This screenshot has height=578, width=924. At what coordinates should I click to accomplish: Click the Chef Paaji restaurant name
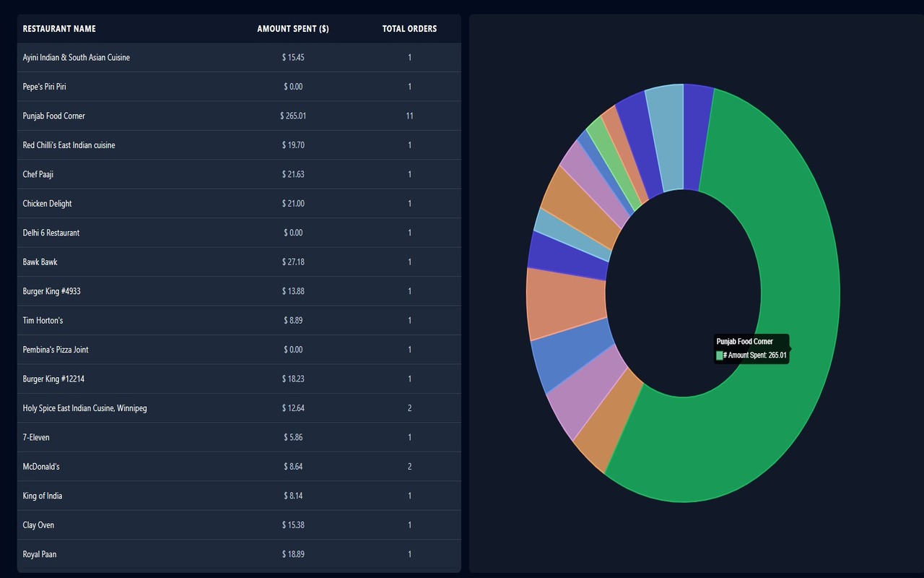pyautogui.click(x=38, y=174)
